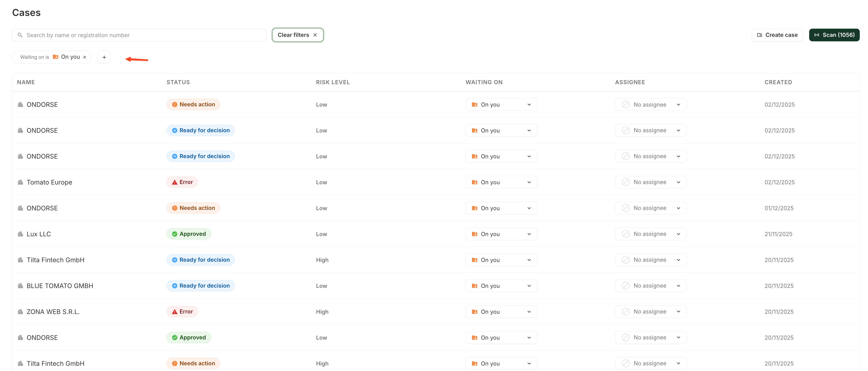
Task: Click the Created column header
Action: pyautogui.click(x=778, y=82)
